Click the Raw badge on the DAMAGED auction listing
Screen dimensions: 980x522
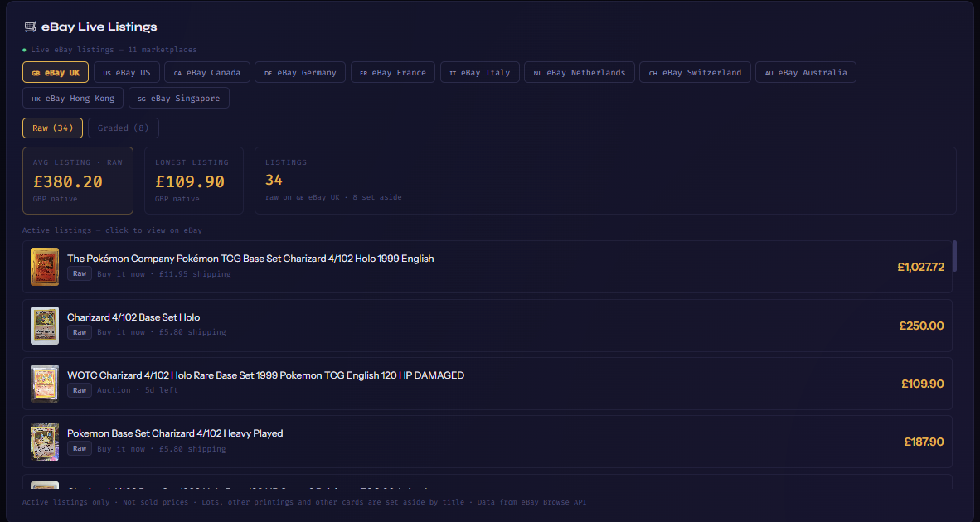pyautogui.click(x=80, y=390)
